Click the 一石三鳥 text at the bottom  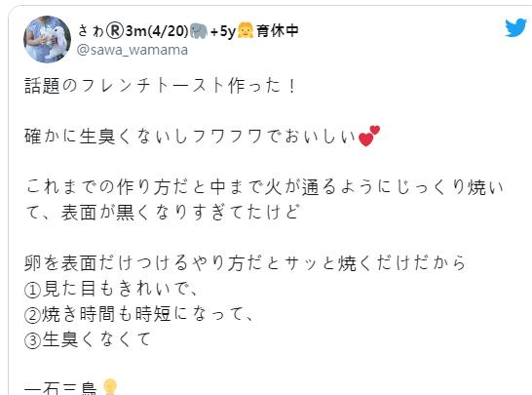61,388
